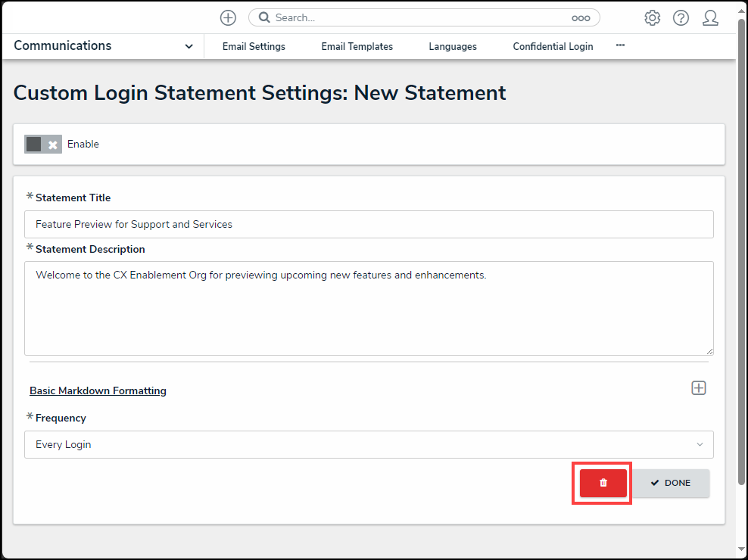Click the magnifying glass search icon
Viewport: 748px width, 560px height.
click(x=265, y=17)
